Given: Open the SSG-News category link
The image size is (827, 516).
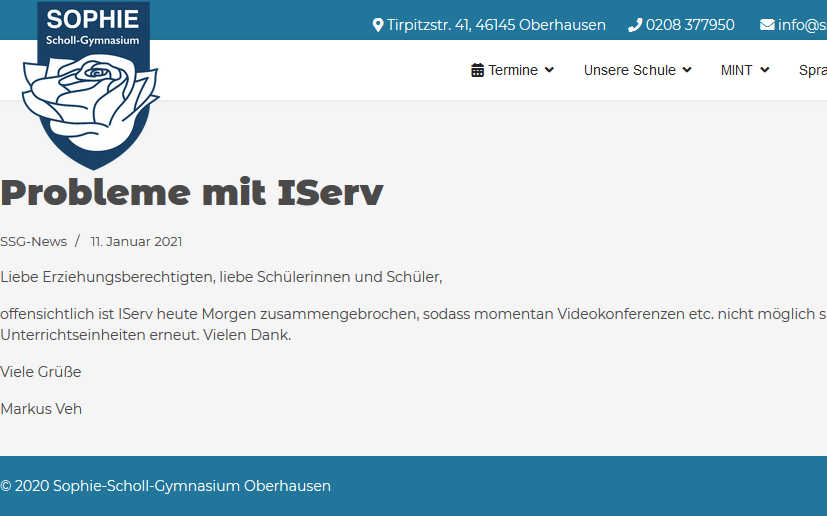Looking at the screenshot, I should 34,241.
